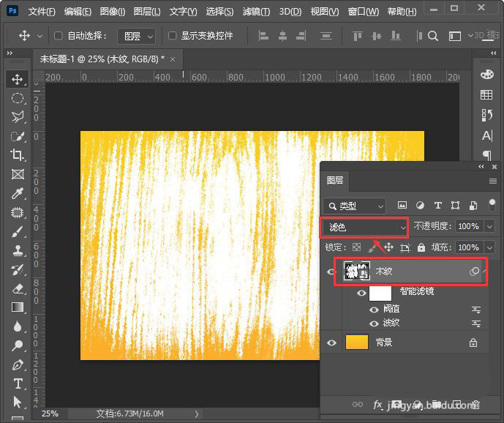Select the Eraser tool

[18, 288]
